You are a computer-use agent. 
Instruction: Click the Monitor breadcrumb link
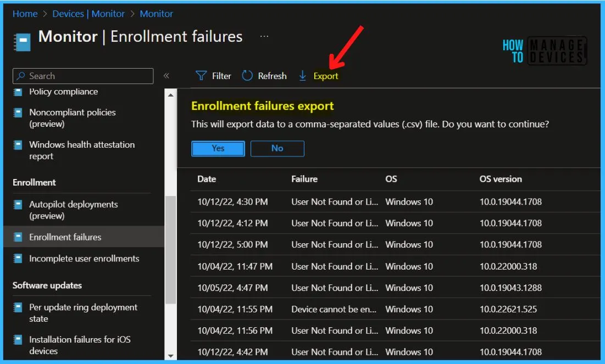click(156, 14)
